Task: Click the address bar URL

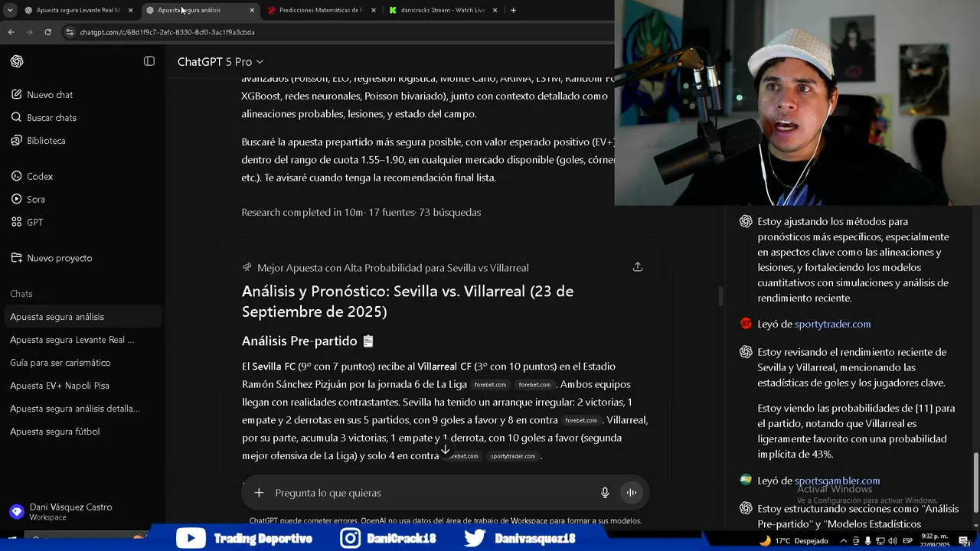Action: click(168, 32)
